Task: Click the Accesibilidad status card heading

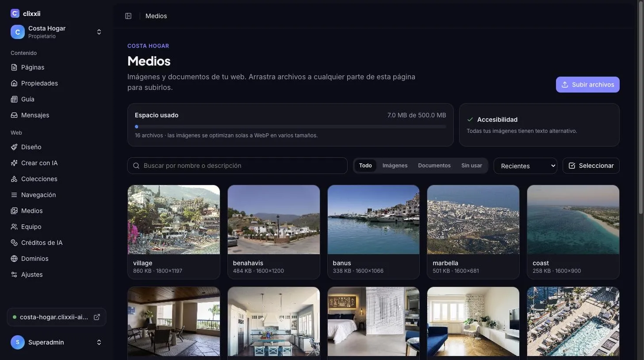Action: [x=497, y=120]
